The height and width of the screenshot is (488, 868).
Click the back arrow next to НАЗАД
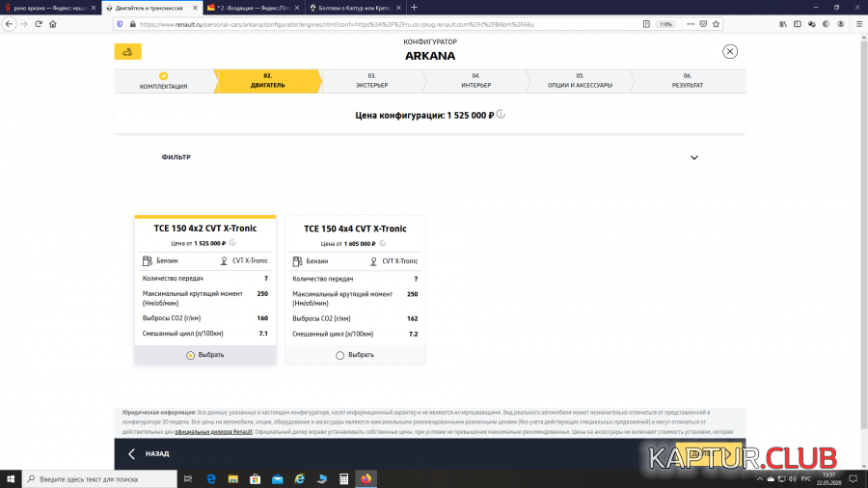click(131, 453)
